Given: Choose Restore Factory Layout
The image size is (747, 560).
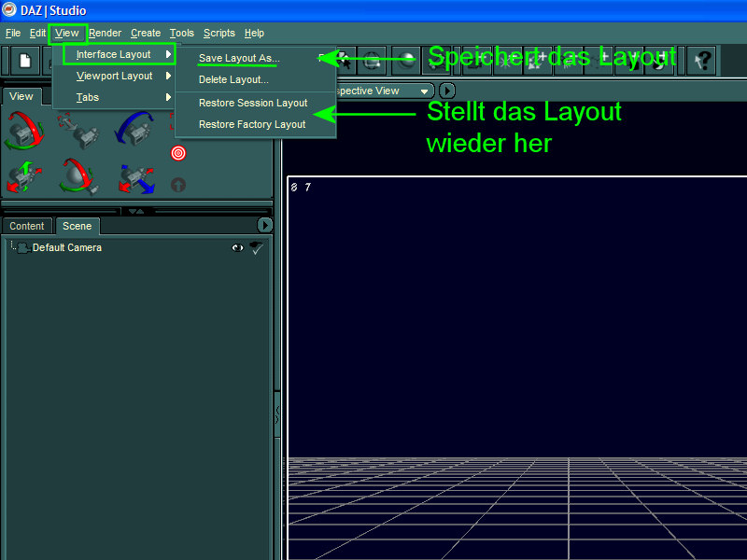Looking at the screenshot, I should coord(252,124).
